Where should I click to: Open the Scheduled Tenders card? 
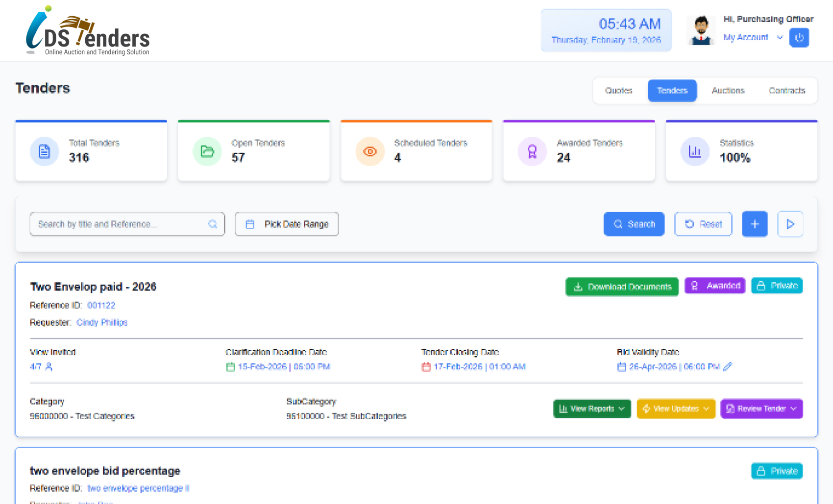click(416, 151)
